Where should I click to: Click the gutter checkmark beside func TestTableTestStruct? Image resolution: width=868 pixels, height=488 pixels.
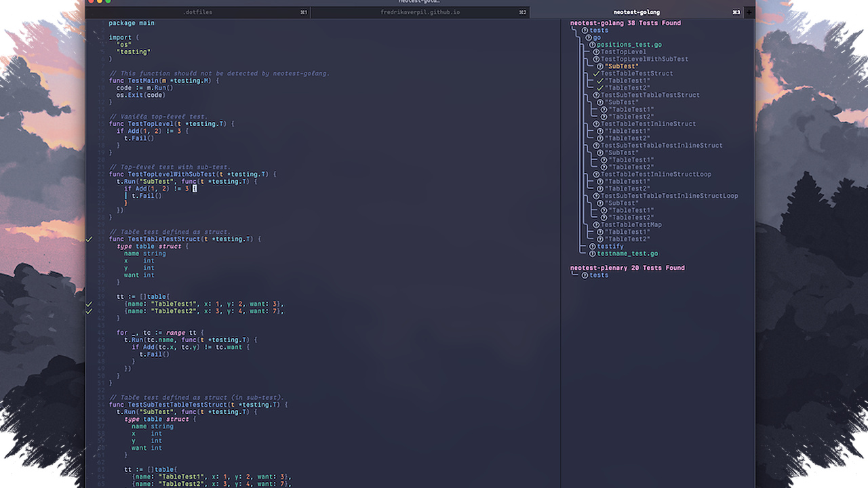89,239
